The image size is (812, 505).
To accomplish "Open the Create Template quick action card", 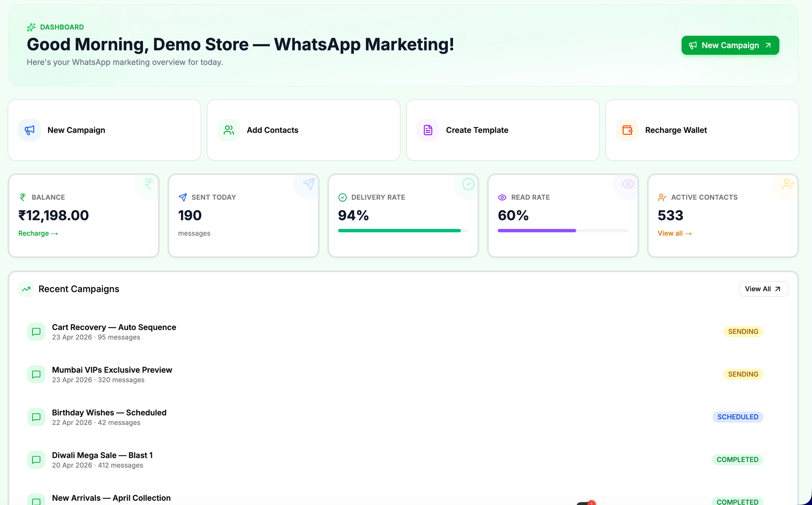I will point(503,130).
